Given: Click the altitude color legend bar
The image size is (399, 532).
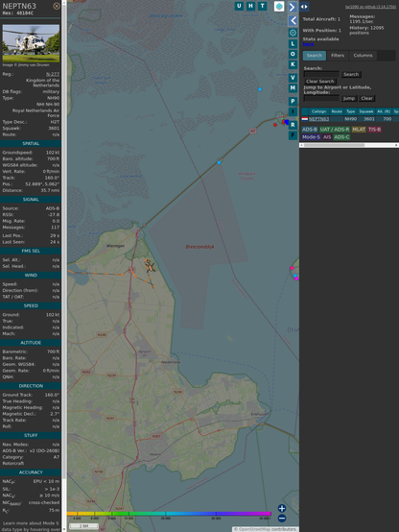Looking at the screenshot, I should pyautogui.click(x=169, y=514).
